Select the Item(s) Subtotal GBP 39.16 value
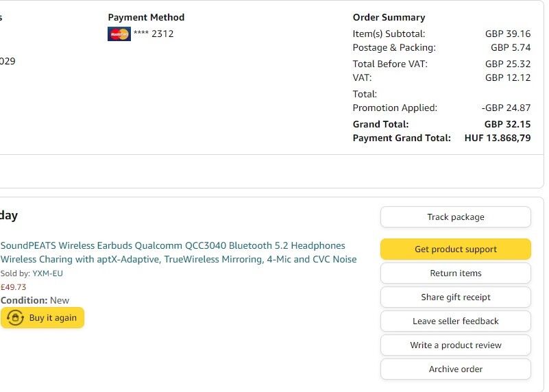 [x=507, y=34]
